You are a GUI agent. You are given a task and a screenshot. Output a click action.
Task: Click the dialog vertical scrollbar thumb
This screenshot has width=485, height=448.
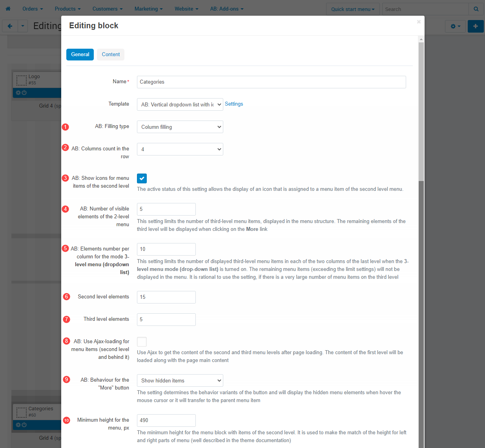pos(421,112)
